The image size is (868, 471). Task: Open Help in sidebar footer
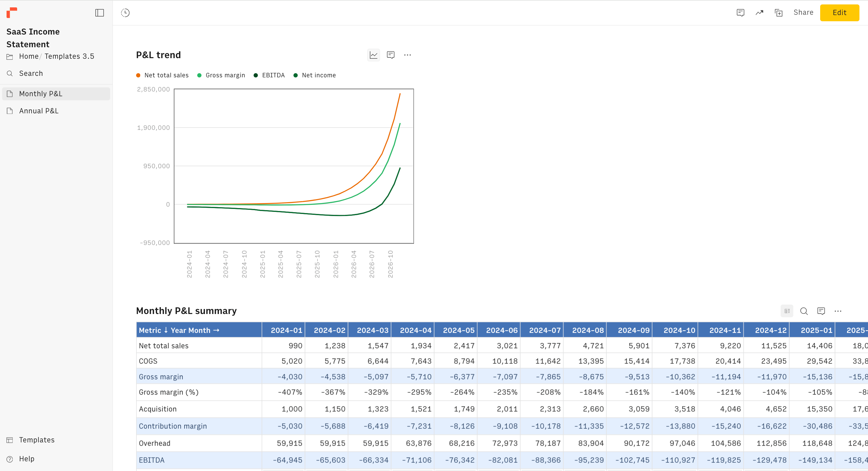(27, 459)
